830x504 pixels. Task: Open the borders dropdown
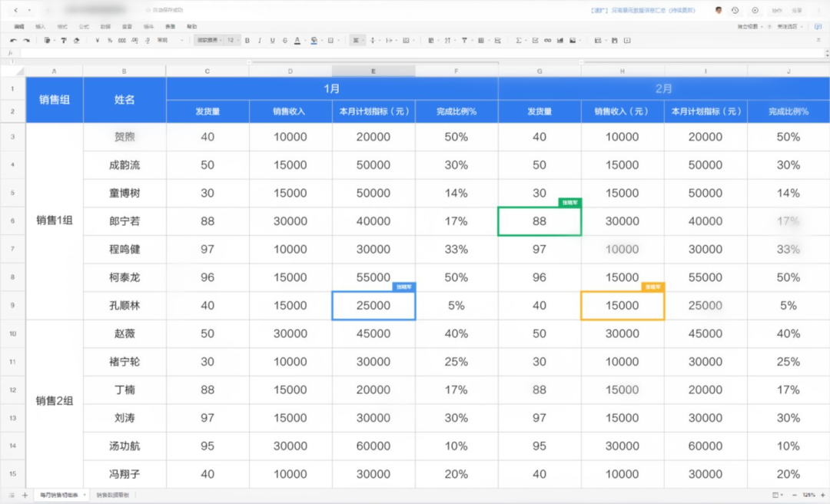click(x=333, y=40)
